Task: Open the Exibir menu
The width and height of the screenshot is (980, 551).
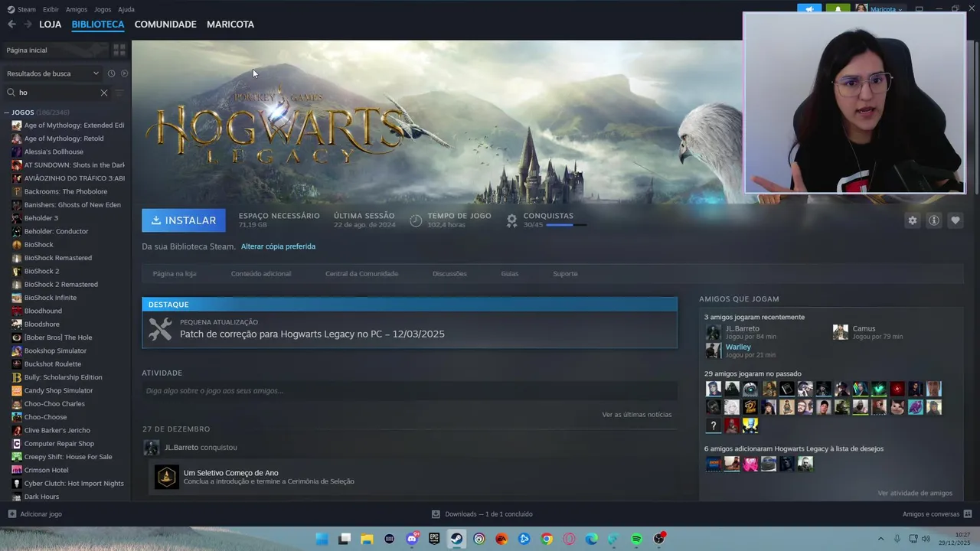Action: coord(51,9)
